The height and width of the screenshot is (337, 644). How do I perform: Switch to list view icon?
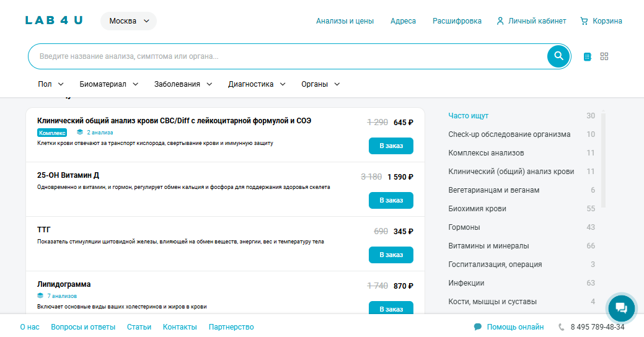click(588, 56)
